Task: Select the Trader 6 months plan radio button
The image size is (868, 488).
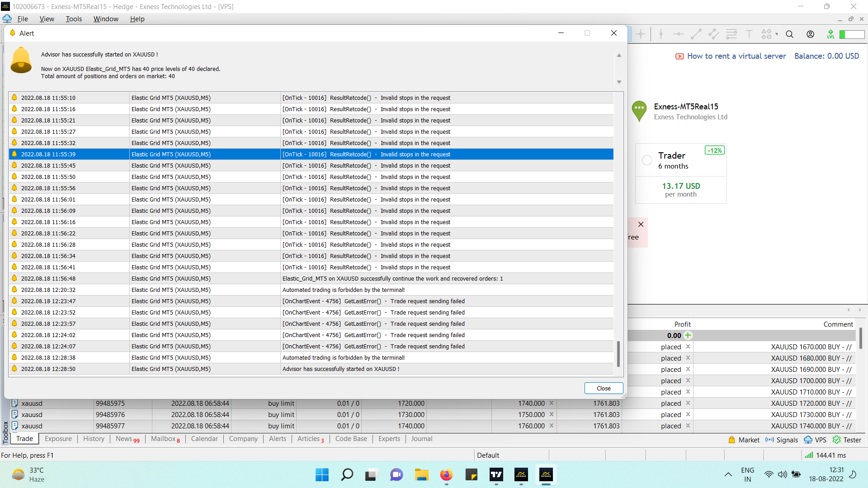Action: tap(647, 160)
